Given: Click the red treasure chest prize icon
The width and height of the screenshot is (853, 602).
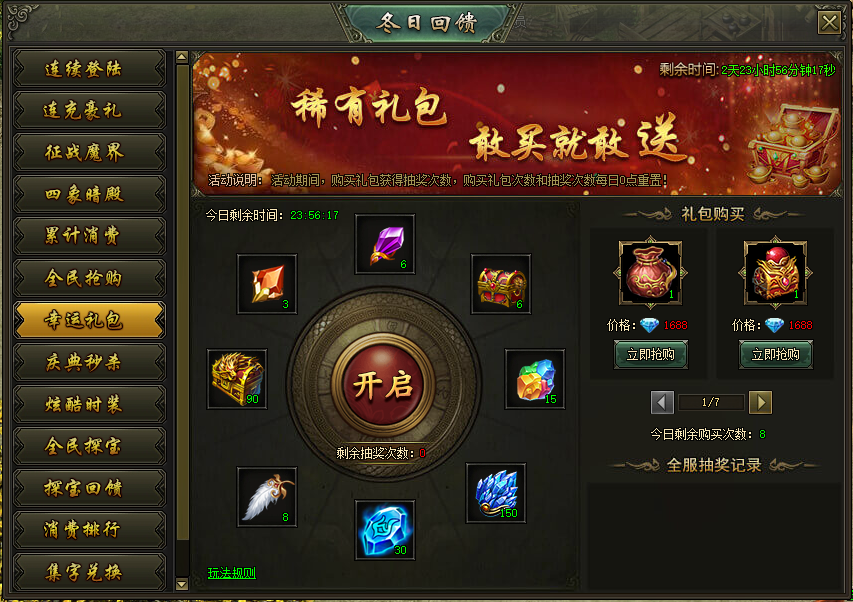Looking at the screenshot, I should point(501,284).
